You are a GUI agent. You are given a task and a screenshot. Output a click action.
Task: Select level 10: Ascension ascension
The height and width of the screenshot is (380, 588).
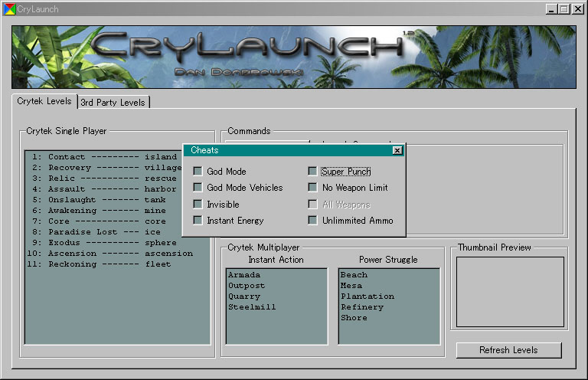tap(117, 254)
